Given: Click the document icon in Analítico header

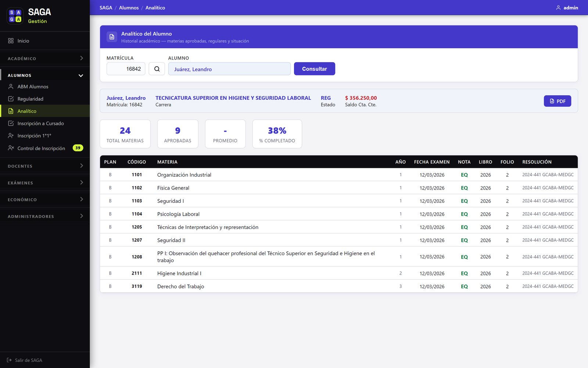Looking at the screenshot, I should point(112,37).
